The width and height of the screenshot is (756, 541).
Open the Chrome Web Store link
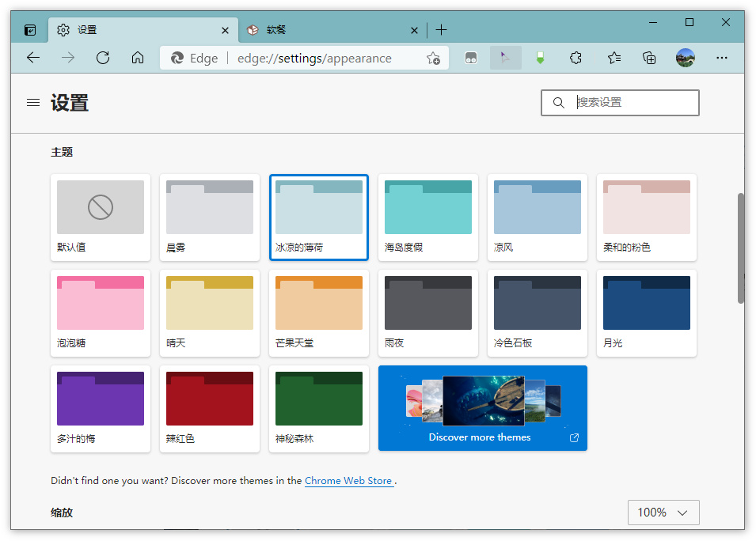click(x=348, y=480)
